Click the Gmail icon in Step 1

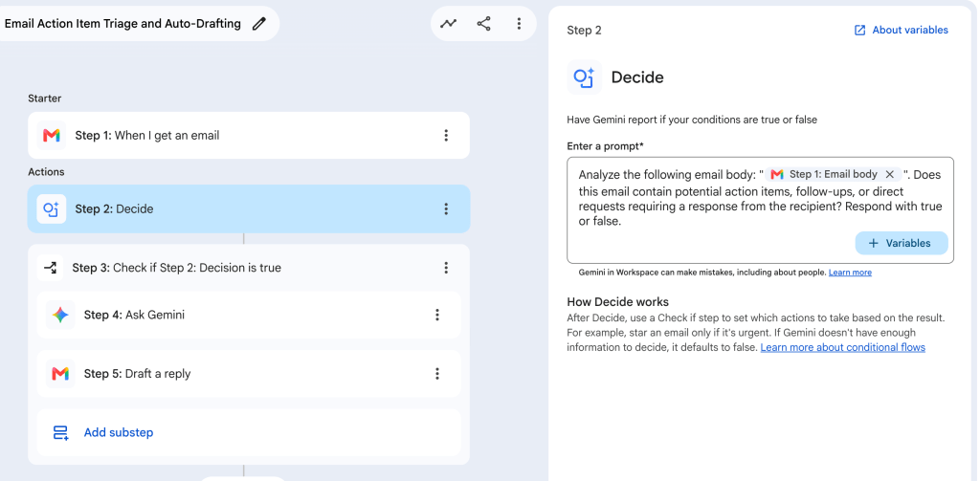[52, 136]
